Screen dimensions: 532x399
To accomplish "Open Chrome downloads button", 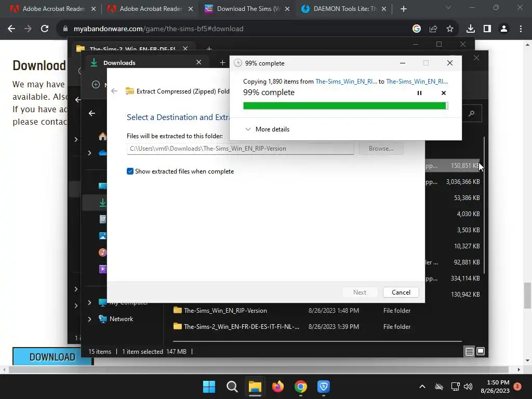I will click(471, 29).
